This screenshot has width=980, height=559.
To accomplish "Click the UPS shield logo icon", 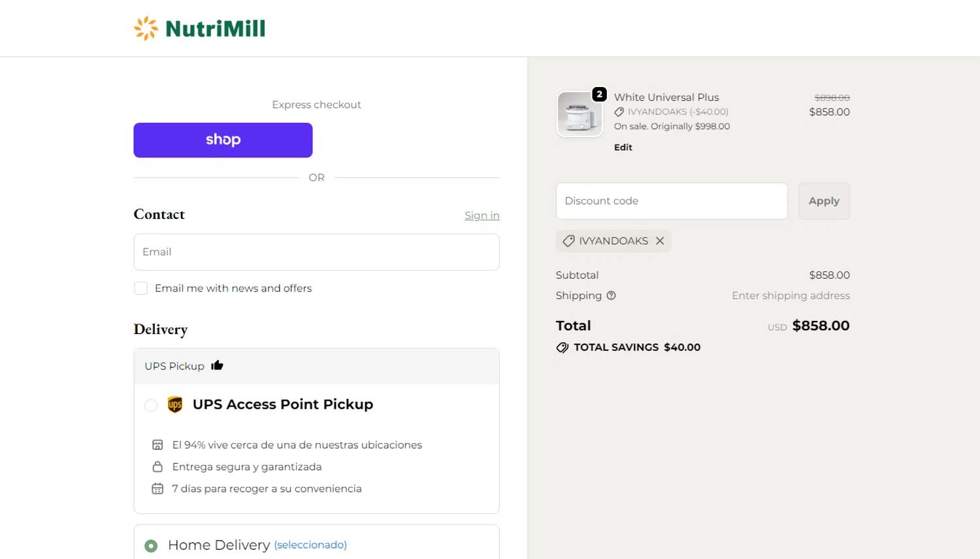I will (x=175, y=405).
